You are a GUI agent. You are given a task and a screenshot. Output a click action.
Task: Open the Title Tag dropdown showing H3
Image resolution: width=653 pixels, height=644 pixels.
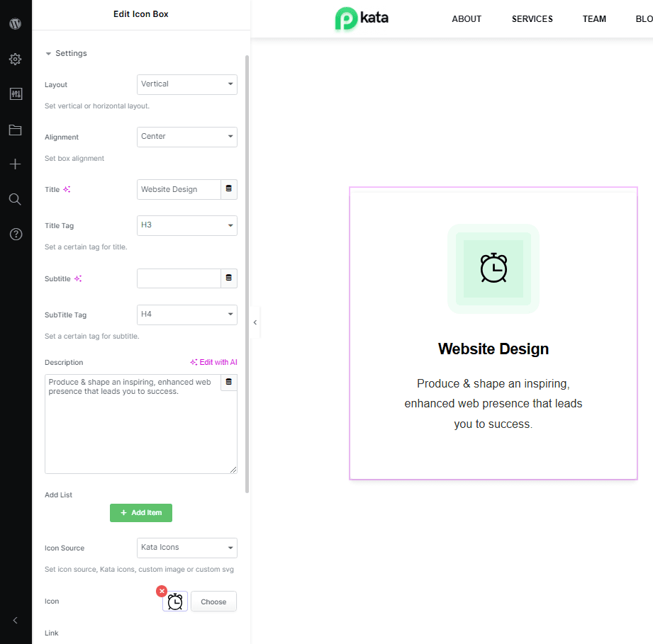tap(186, 225)
